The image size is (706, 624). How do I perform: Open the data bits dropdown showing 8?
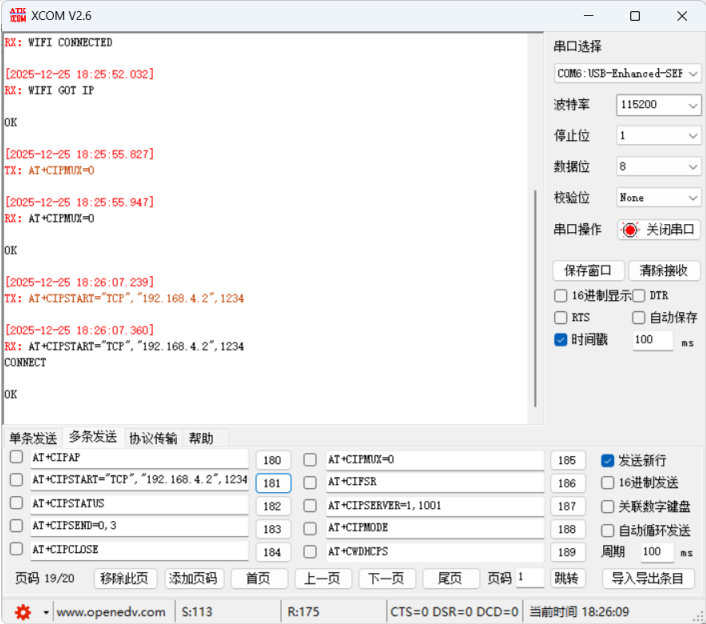pyautogui.click(x=658, y=167)
